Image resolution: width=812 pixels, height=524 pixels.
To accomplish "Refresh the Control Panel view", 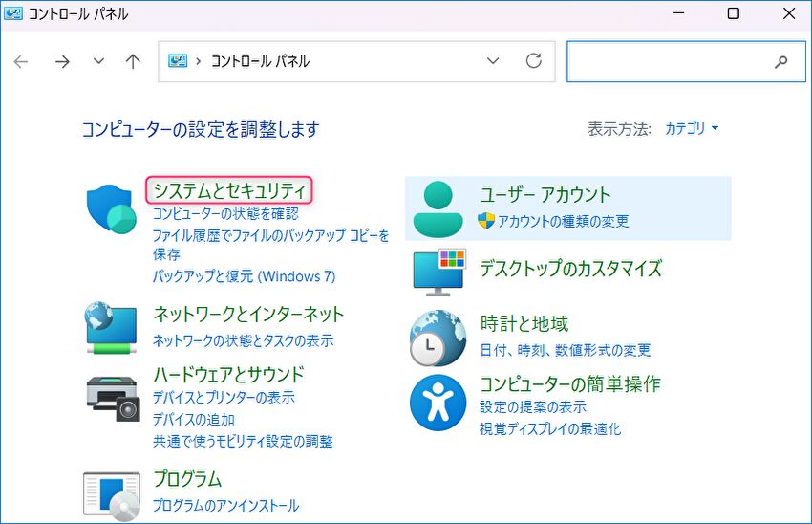I will [534, 61].
